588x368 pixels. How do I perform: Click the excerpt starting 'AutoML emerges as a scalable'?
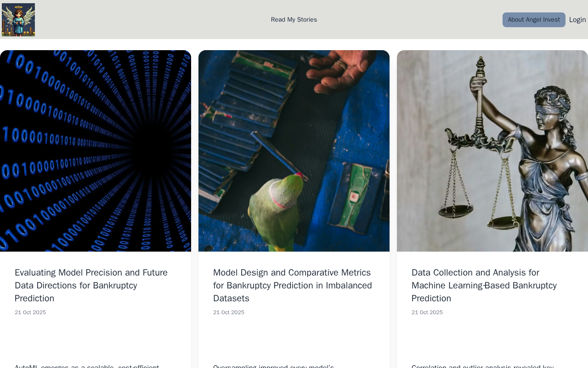(x=87, y=366)
